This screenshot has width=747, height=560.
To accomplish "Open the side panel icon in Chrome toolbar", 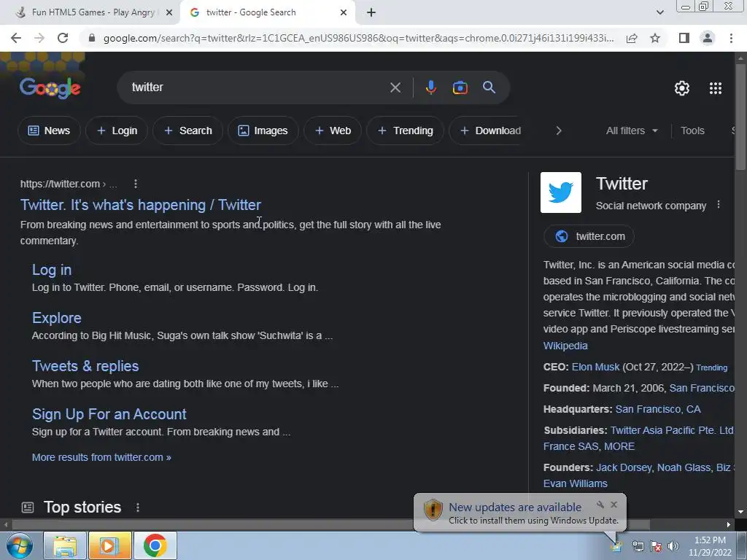I will (684, 38).
